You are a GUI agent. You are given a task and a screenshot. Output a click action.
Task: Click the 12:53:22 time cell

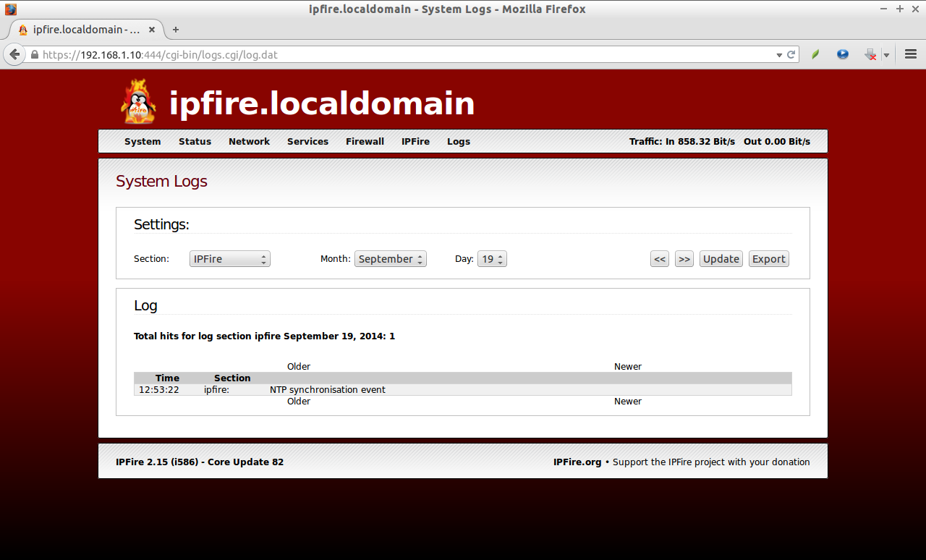point(159,390)
